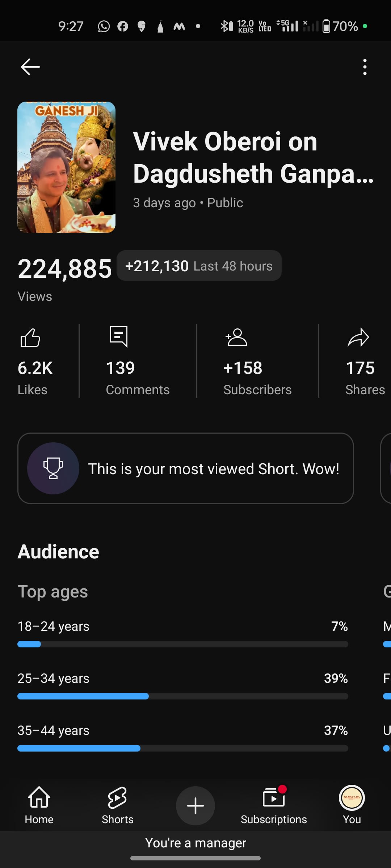Tap the Comments speech bubble icon
This screenshot has width=391, height=868.
[x=119, y=337]
